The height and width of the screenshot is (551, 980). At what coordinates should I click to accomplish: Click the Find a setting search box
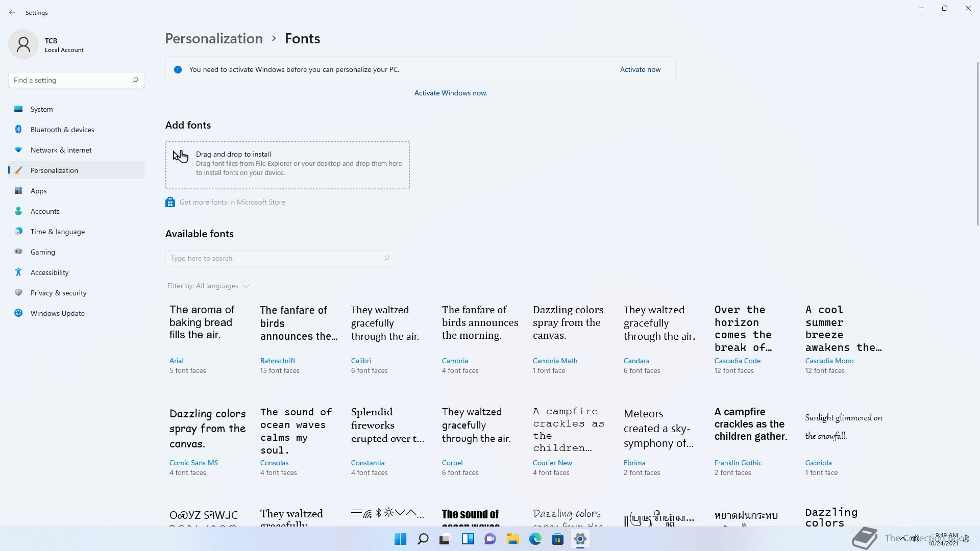77,80
